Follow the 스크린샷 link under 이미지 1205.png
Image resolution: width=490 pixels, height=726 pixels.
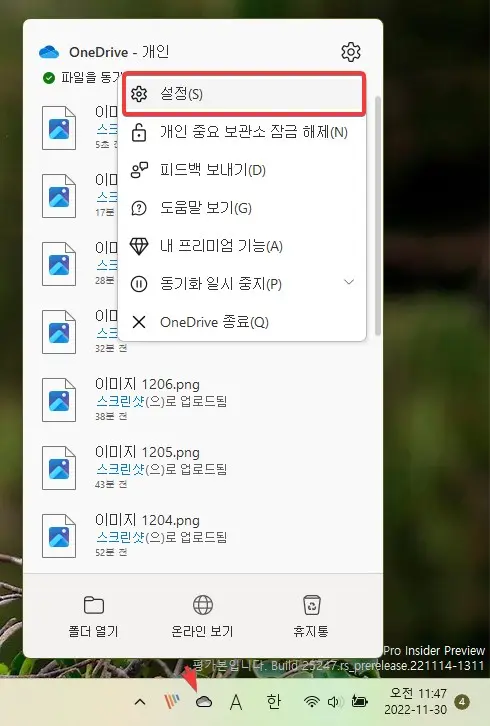[120, 469]
